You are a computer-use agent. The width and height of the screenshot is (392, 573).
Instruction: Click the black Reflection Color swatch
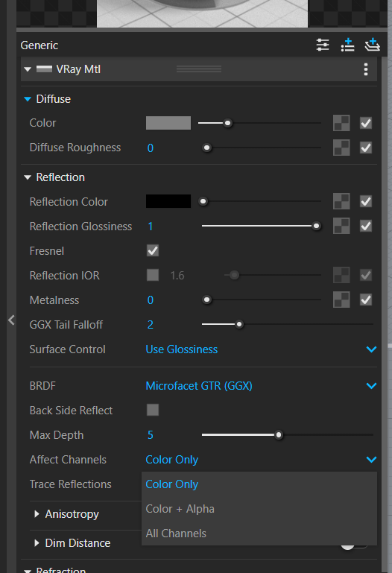tap(168, 201)
